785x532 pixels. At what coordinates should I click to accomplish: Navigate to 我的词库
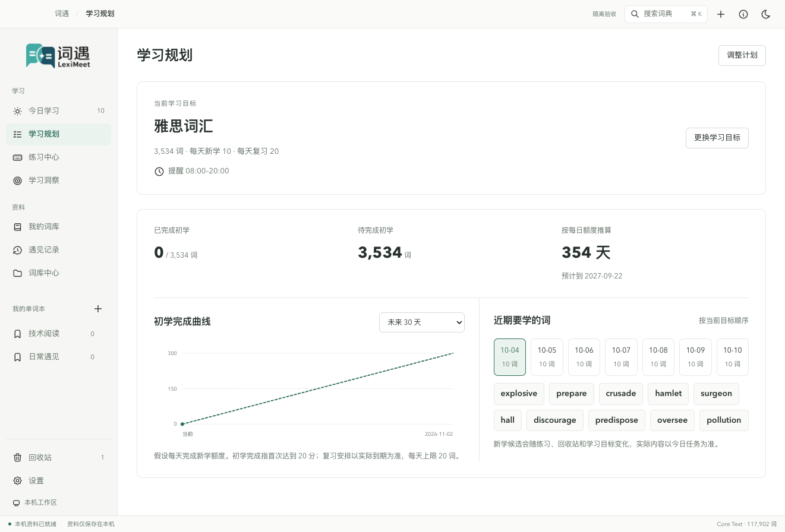click(x=58, y=227)
